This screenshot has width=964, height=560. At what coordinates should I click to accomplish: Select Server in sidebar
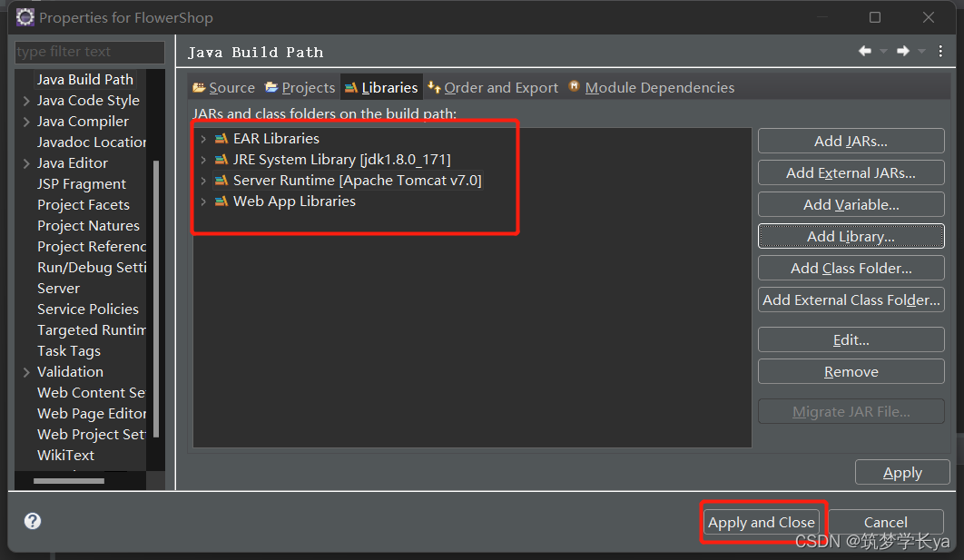click(x=58, y=289)
